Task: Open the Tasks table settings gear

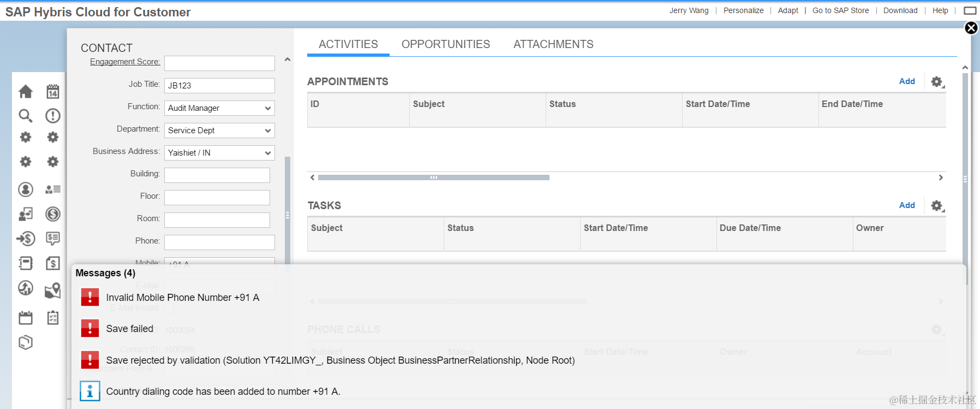Action: 937,206
